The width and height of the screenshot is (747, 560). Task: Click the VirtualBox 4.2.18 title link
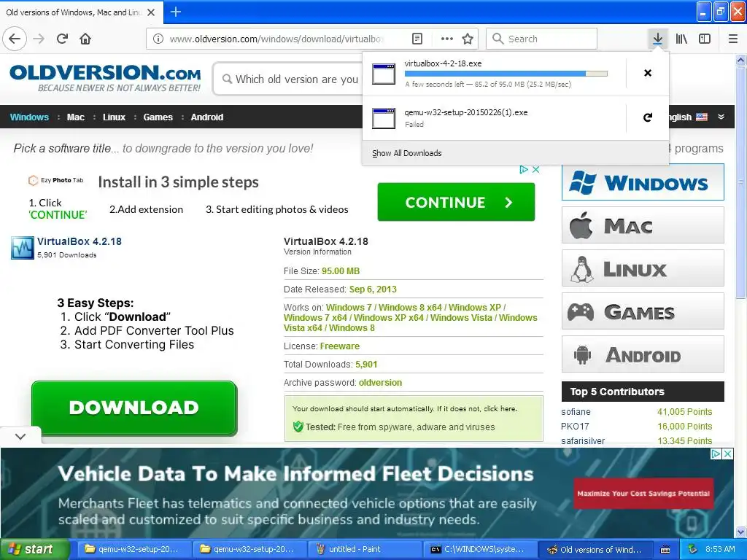point(79,241)
